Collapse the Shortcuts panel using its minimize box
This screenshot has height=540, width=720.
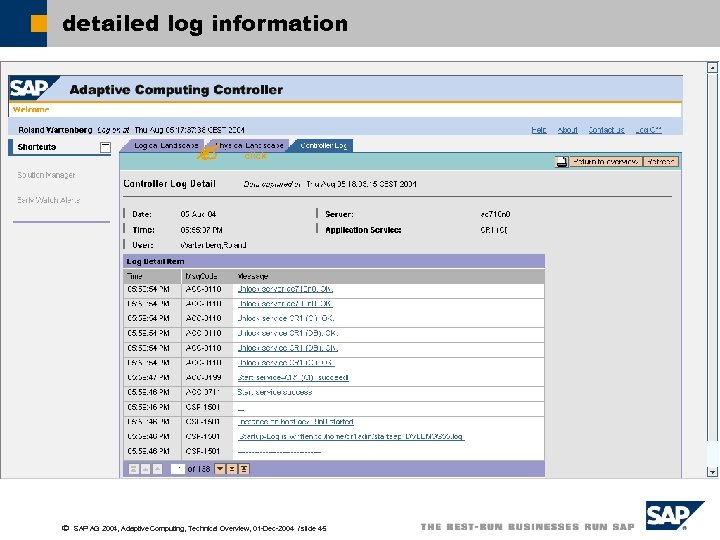tap(105, 147)
